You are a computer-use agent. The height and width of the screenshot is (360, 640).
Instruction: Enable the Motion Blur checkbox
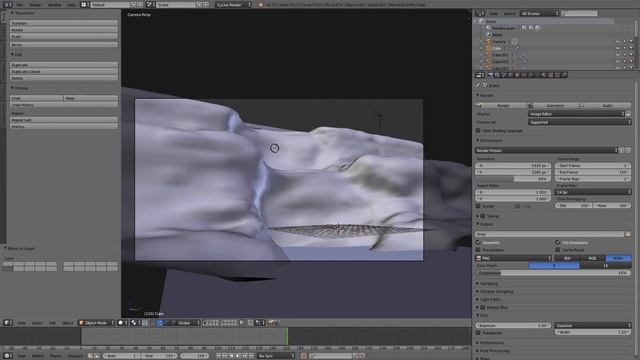click(483, 307)
